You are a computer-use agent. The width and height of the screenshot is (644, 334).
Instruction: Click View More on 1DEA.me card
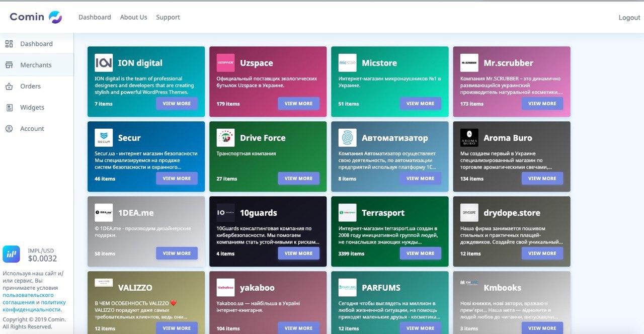177,254
